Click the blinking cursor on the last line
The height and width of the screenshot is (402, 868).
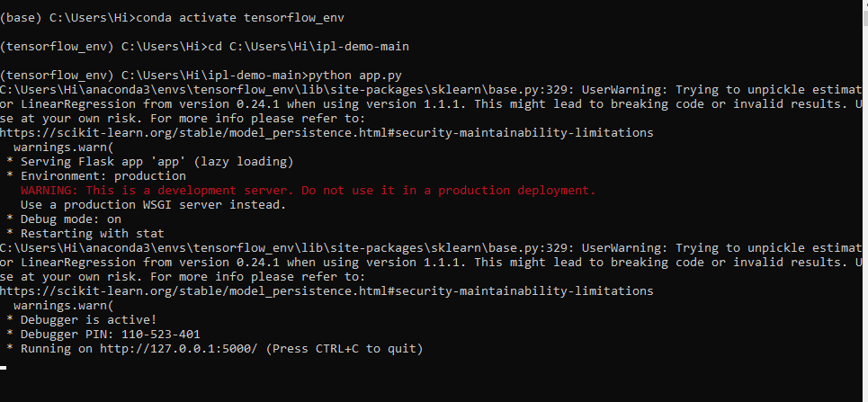coord(4,367)
